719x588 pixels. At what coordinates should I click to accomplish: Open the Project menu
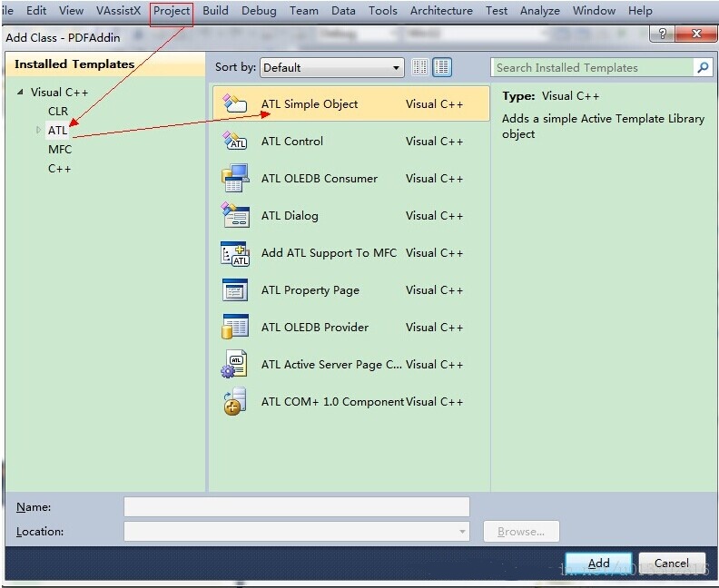tap(172, 11)
